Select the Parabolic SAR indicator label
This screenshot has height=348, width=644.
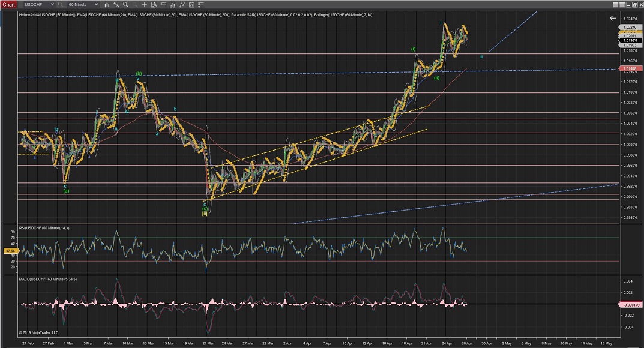point(271,15)
